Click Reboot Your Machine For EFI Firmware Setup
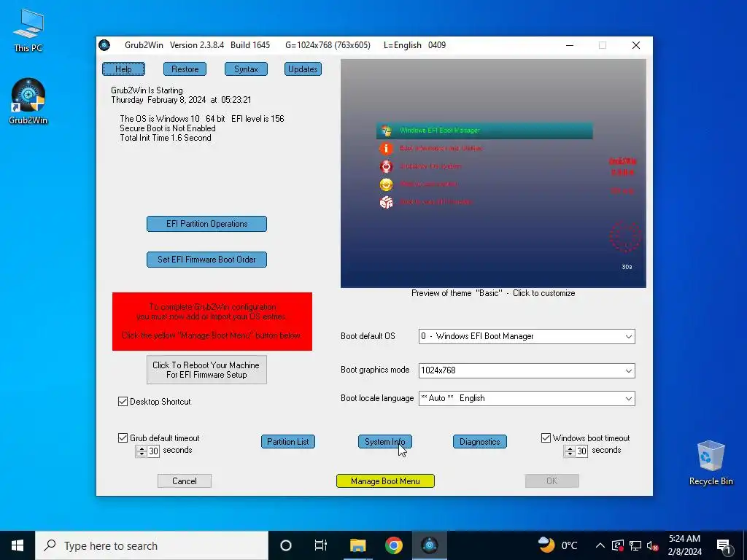The width and height of the screenshot is (747, 560). point(206,370)
